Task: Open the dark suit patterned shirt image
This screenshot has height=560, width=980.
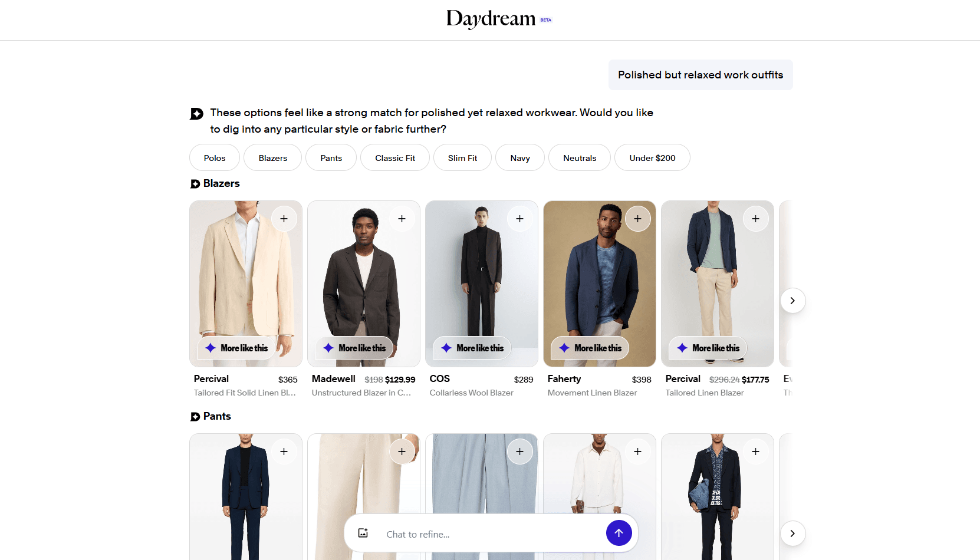Action: click(718, 497)
